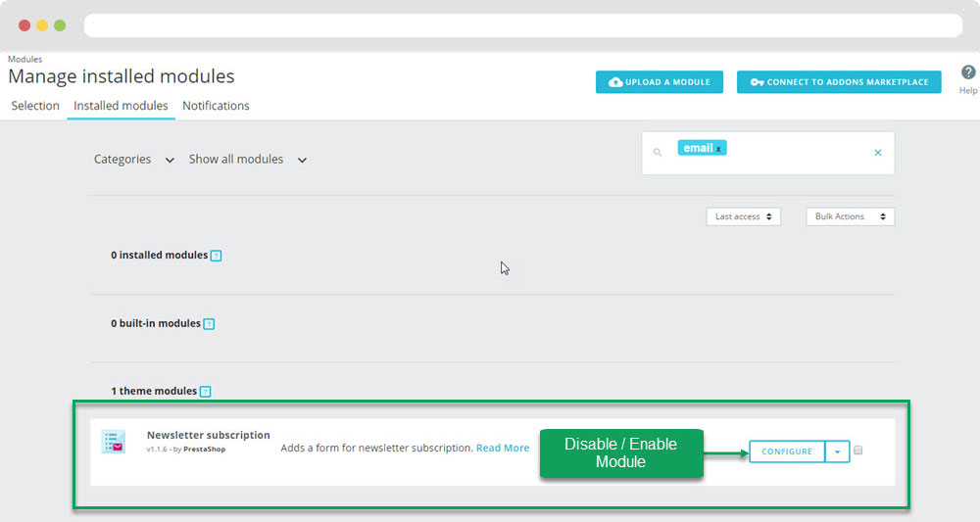Open the Bulk Actions dropdown
The image size is (980, 522).
(850, 216)
